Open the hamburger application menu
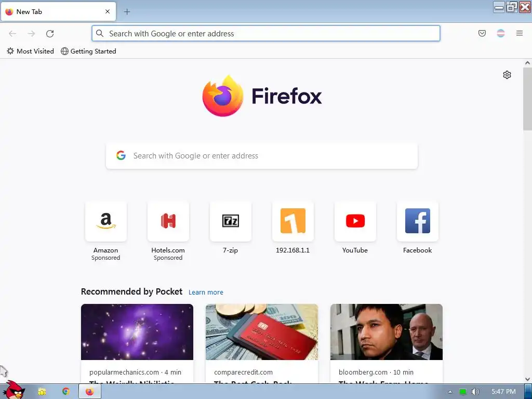Viewport: 532px width, 399px height. [520, 33]
